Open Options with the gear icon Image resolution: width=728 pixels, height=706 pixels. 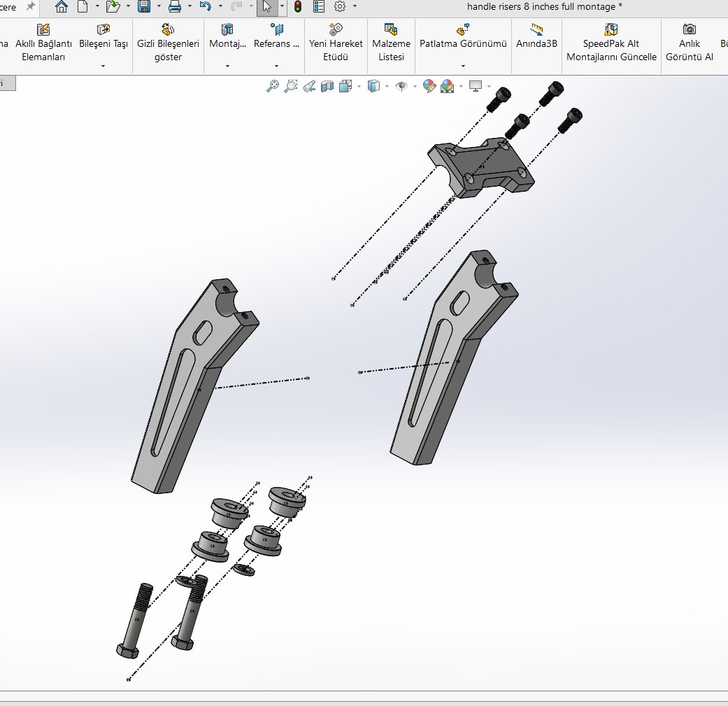340,6
